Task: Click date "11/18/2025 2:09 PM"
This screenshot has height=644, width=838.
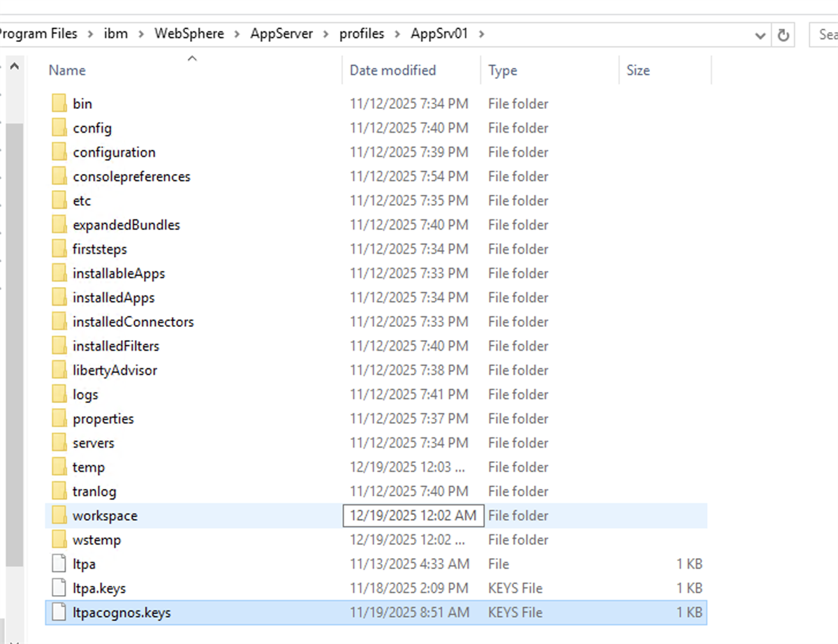Action: pos(409,588)
